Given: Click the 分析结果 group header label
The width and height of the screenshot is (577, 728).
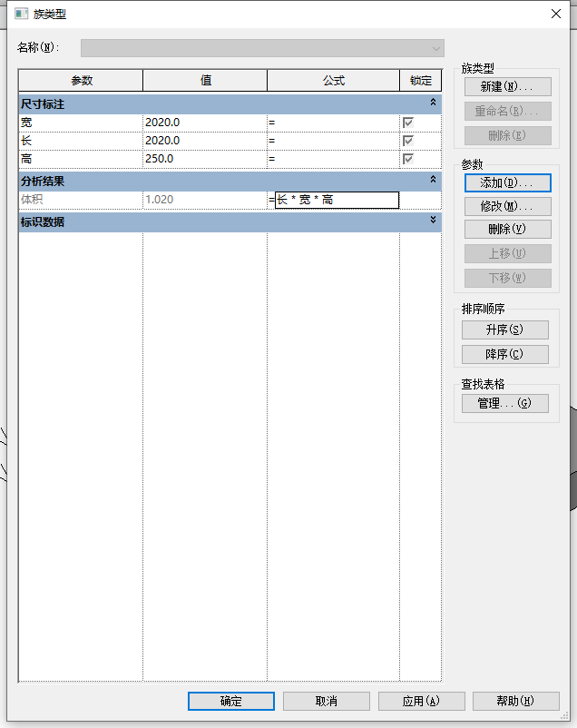Looking at the screenshot, I should click(43, 182).
